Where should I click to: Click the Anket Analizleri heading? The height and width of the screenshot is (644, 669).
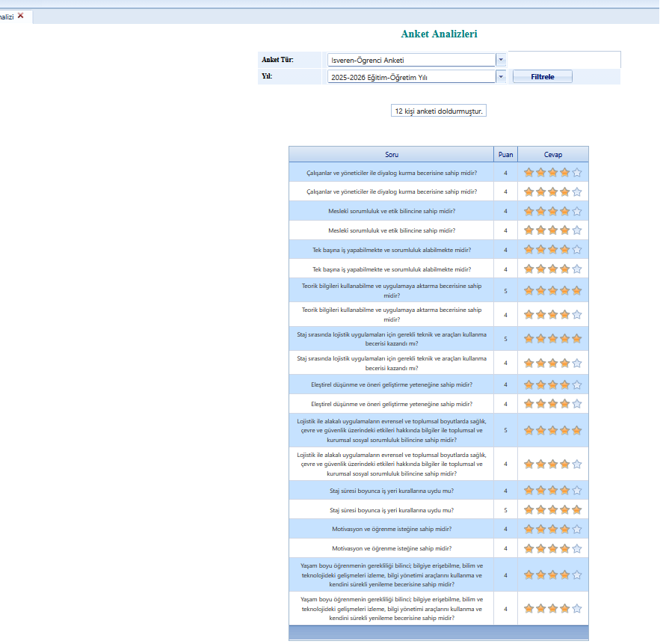coord(439,34)
